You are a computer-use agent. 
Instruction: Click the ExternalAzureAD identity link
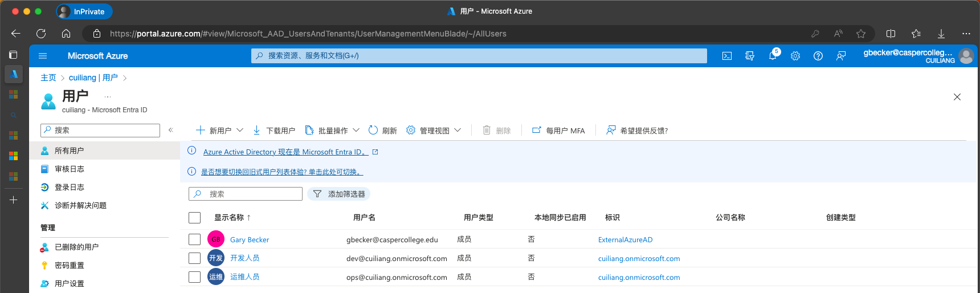point(626,240)
